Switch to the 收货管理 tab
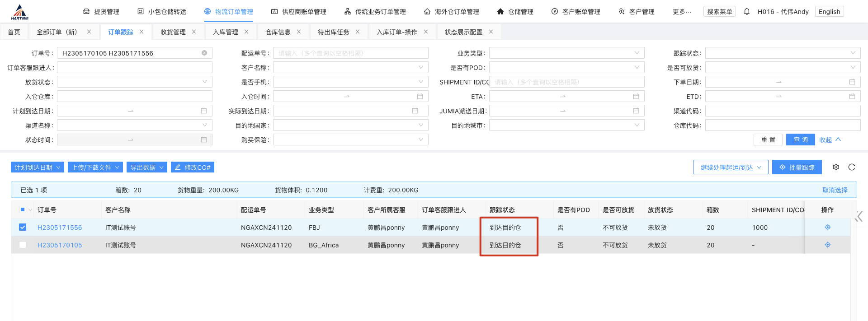Image resolution: width=868 pixels, height=321 pixels. pos(173,32)
